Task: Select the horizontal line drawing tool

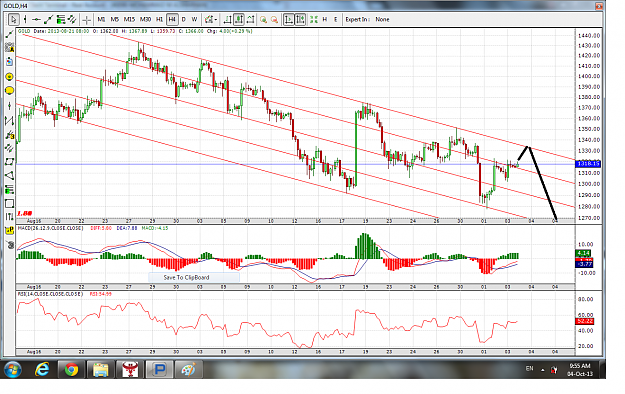Action: (x=37, y=19)
